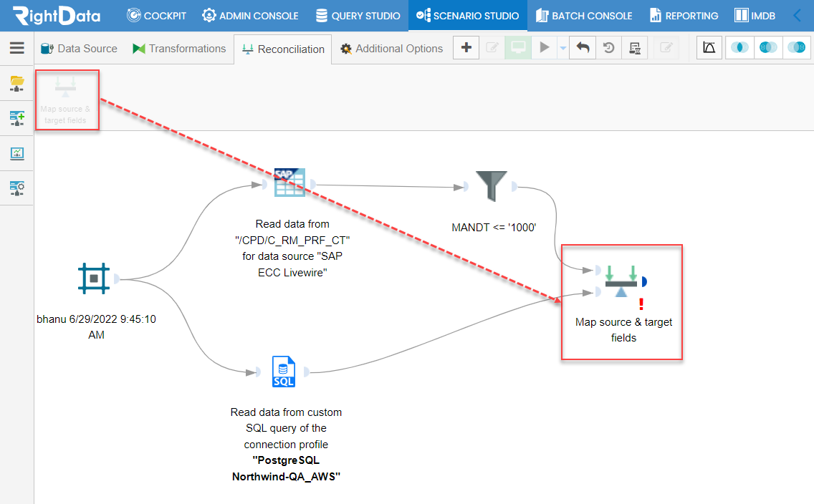Select the Map source & target fields node
The image size is (814, 504).
pyautogui.click(x=621, y=281)
